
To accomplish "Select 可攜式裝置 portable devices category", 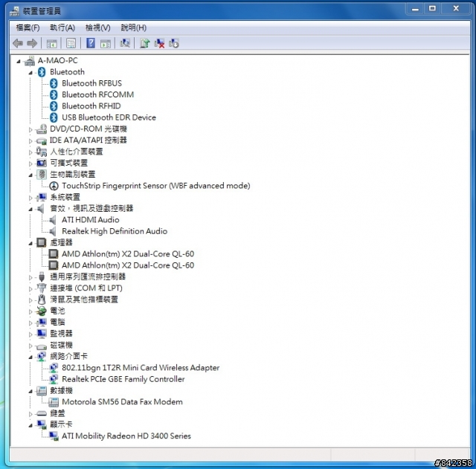I will [69, 163].
